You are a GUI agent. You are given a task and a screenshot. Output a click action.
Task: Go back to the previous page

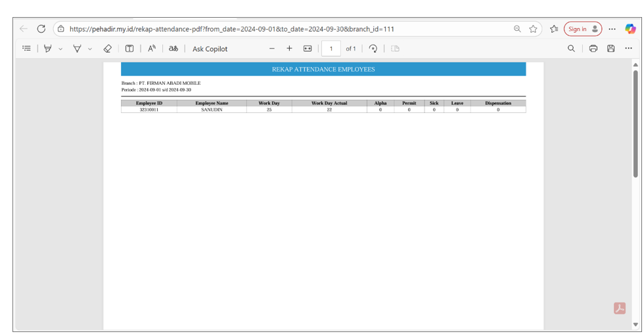point(24,29)
